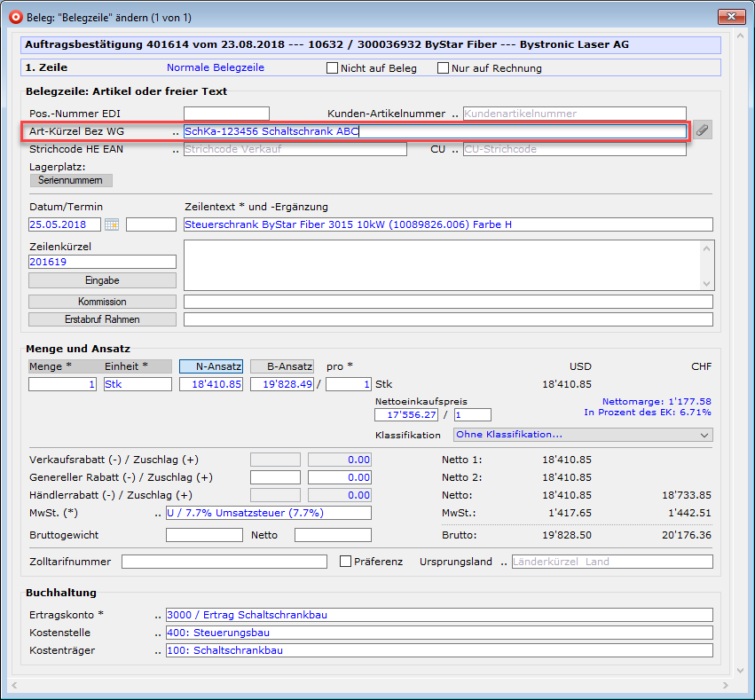The image size is (755, 700).
Task: Click the Ertragskonto field
Action: [438, 615]
